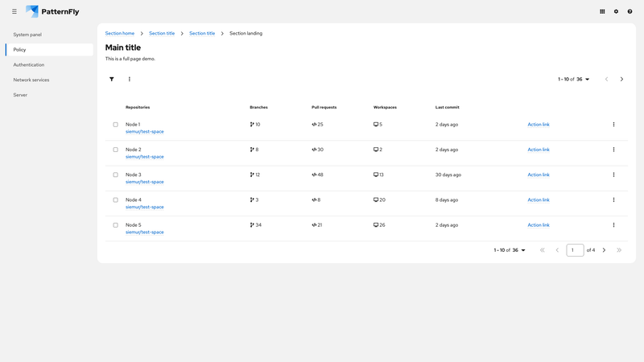Image resolution: width=644 pixels, height=362 pixels.
Task: Click the Main title heading
Action: pos(123,47)
